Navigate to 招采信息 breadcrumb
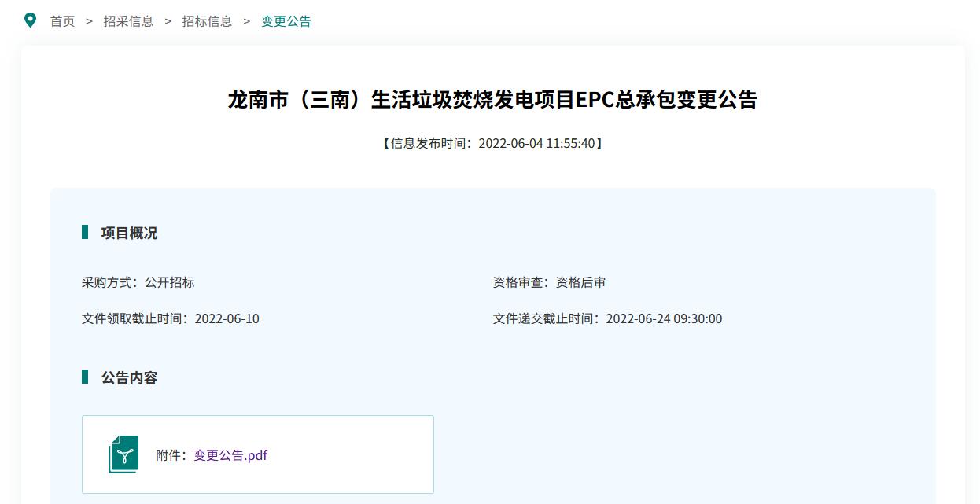The width and height of the screenshot is (980, 504). pos(129,21)
